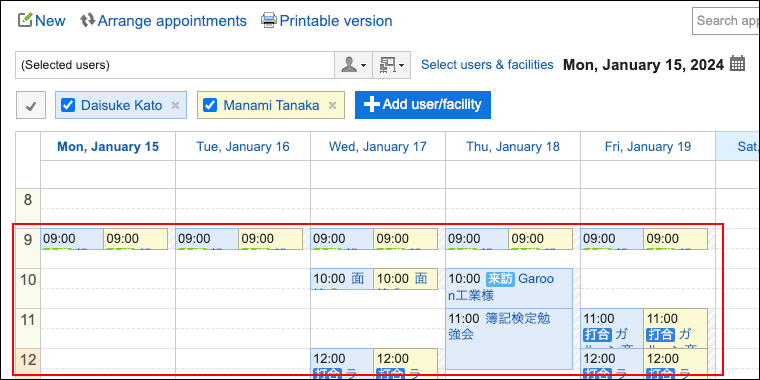The width and height of the screenshot is (760, 380).
Task: Open the calendar date picker icon
Action: (737, 63)
